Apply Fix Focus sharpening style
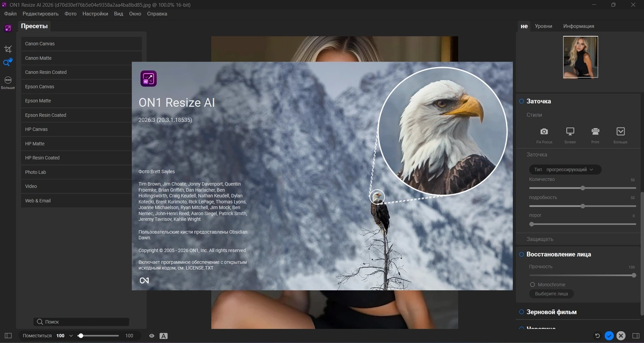The height and width of the screenshot is (343, 644). (544, 135)
